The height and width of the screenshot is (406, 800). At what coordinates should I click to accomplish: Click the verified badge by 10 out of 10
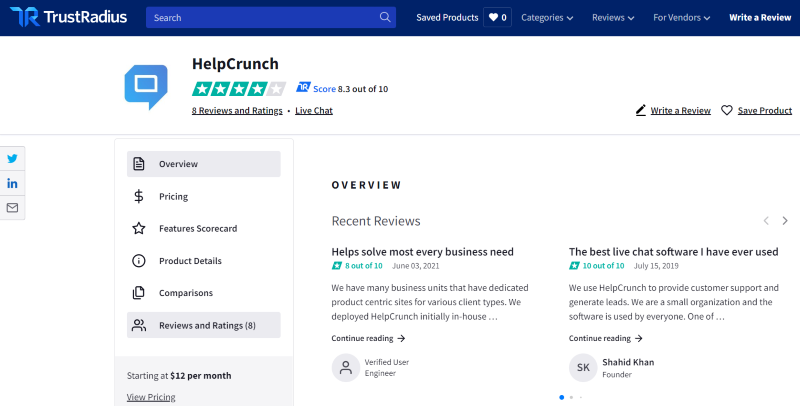[x=574, y=266]
